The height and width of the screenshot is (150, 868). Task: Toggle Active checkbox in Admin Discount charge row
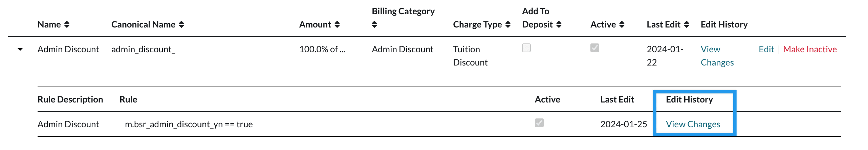click(x=595, y=48)
